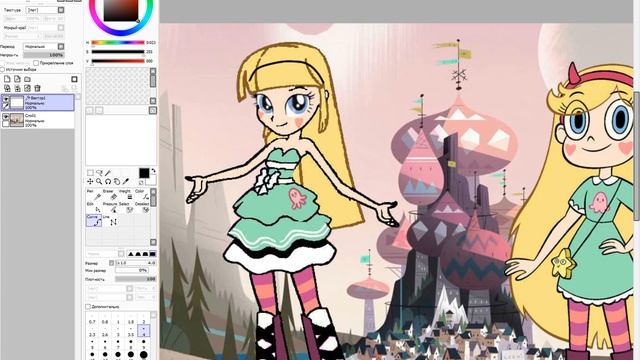Screen dimensions: 640x360
Task: Pick the 2.3 brush size preset
Action: 92,332
